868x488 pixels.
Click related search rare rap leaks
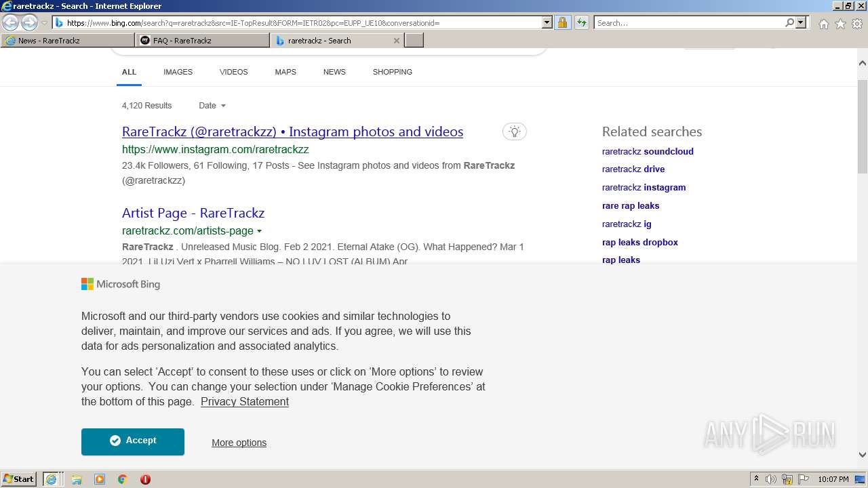click(631, 206)
